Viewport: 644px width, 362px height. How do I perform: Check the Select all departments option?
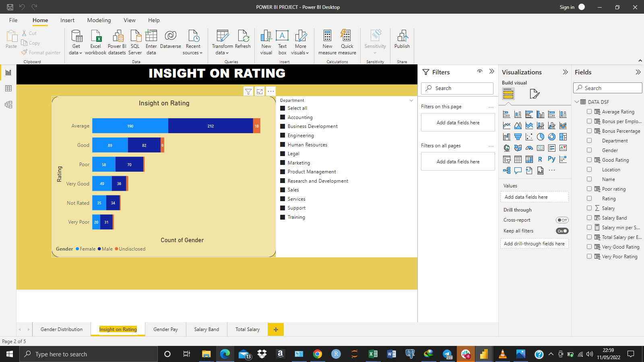tap(282, 108)
